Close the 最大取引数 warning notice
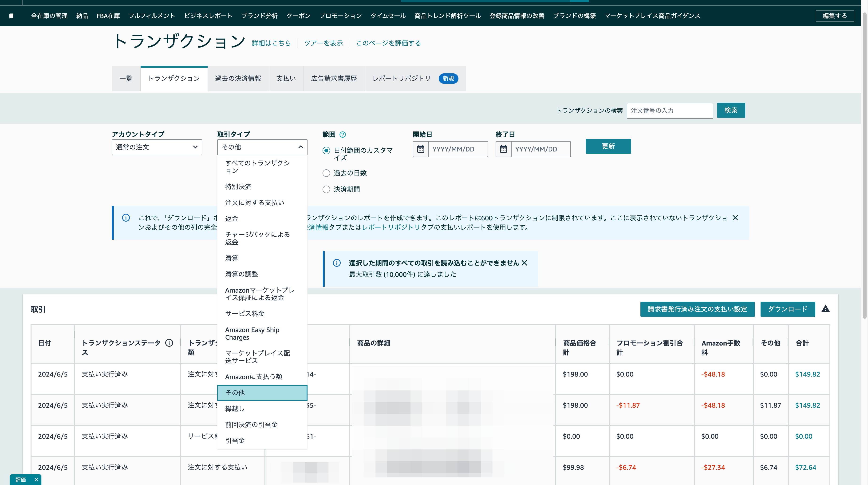 pos(524,263)
